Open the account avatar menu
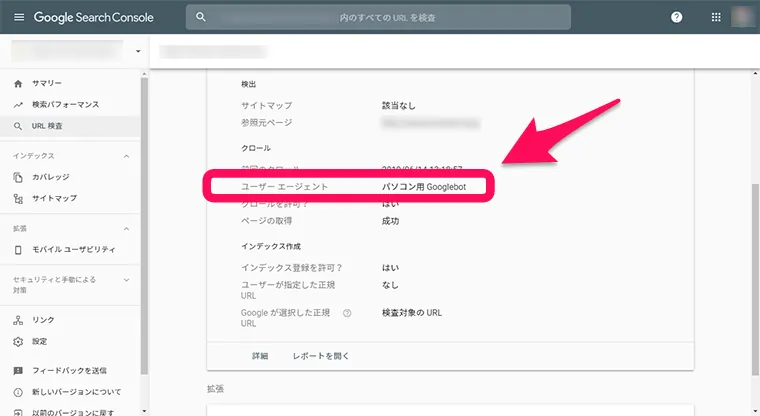The image size is (760, 416). click(x=742, y=17)
